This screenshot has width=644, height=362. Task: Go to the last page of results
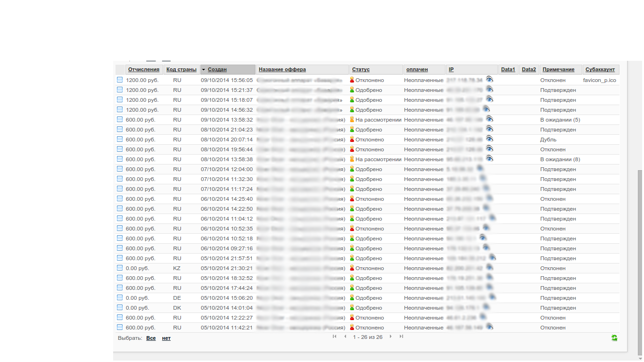pos(401,337)
